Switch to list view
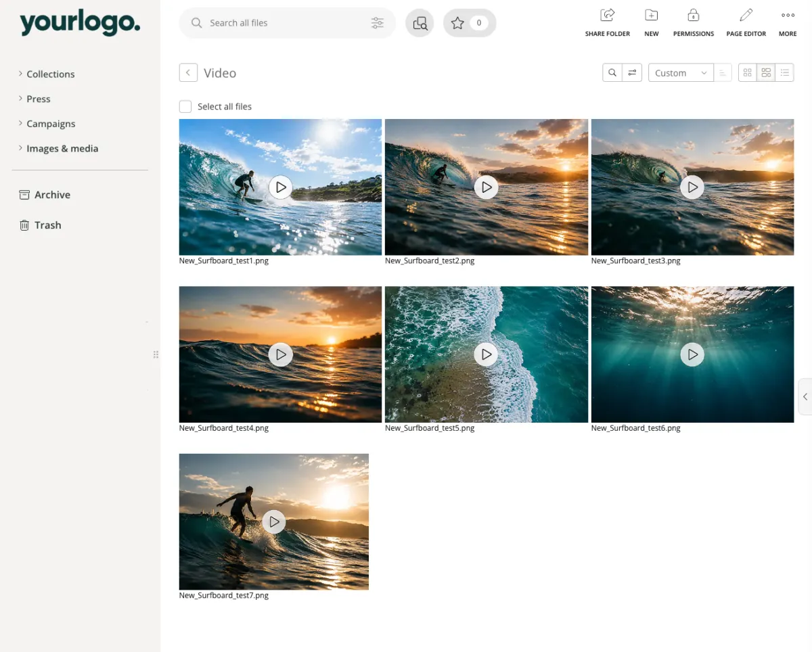 click(x=785, y=73)
